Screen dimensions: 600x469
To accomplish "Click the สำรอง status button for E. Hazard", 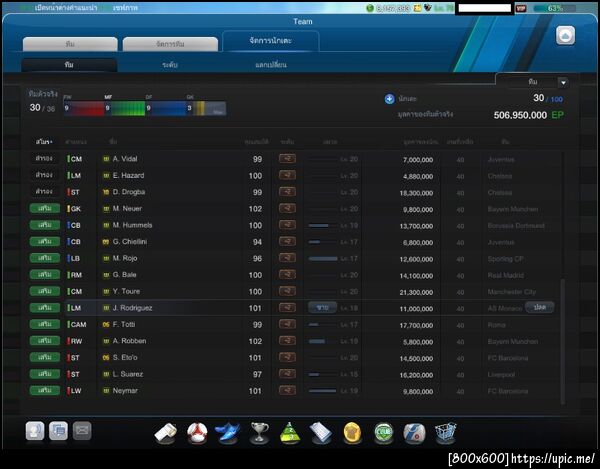I will [x=44, y=175].
